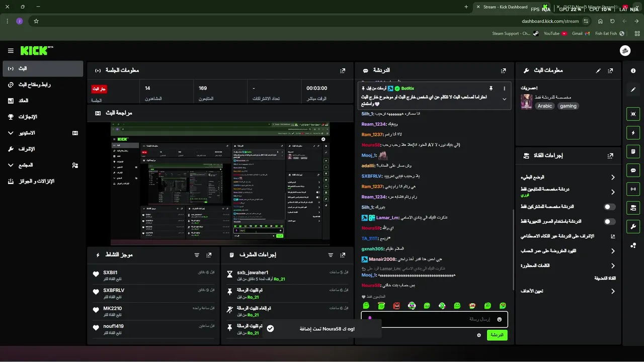Click the Steam Support bookmark
This screenshot has width=644, height=362.
[x=515, y=34]
